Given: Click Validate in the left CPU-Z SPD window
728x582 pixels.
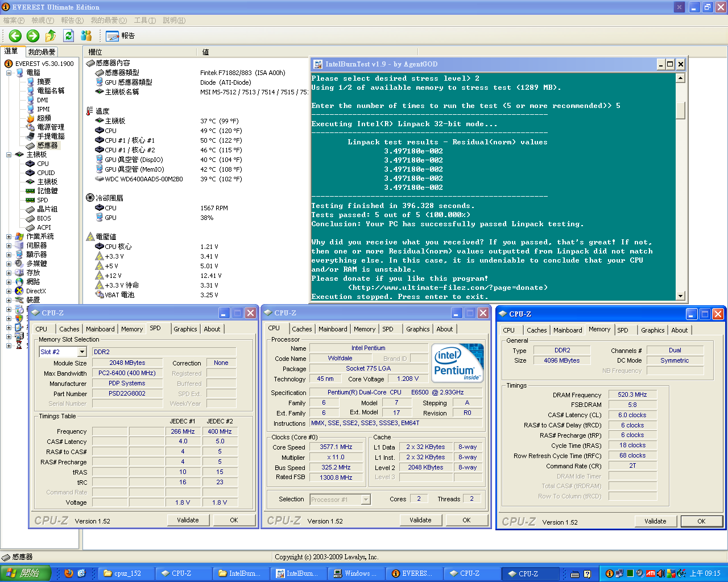Looking at the screenshot, I should [x=188, y=520].
